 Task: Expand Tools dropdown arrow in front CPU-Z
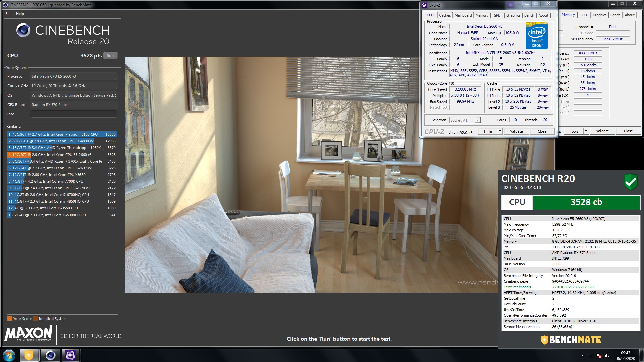pos(500,132)
